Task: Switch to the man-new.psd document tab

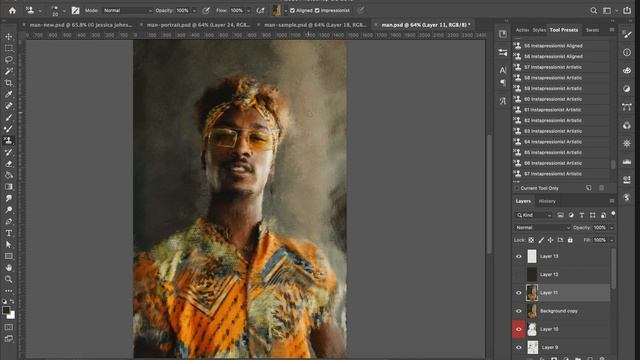Action: (x=80, y=25)
